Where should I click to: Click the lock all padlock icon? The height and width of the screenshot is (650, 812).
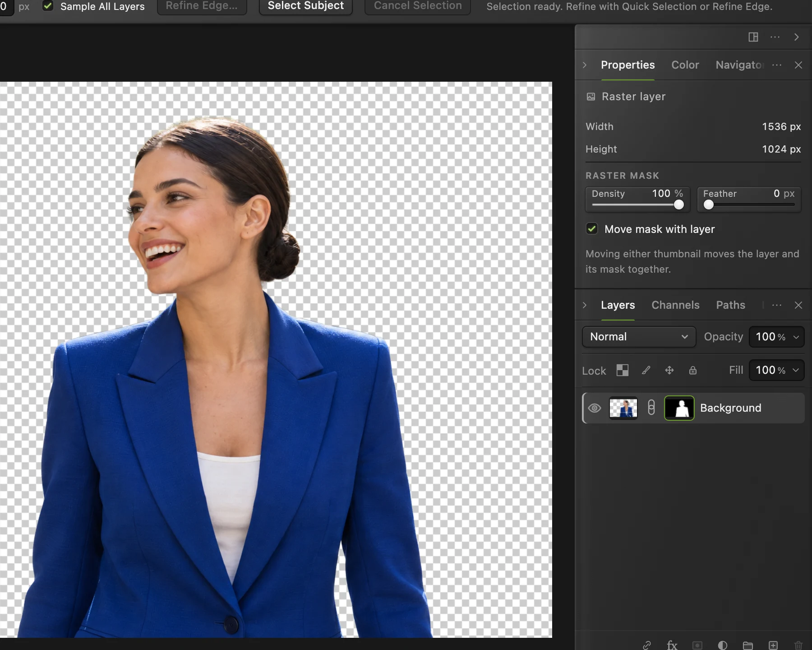[x=693, y=371]
